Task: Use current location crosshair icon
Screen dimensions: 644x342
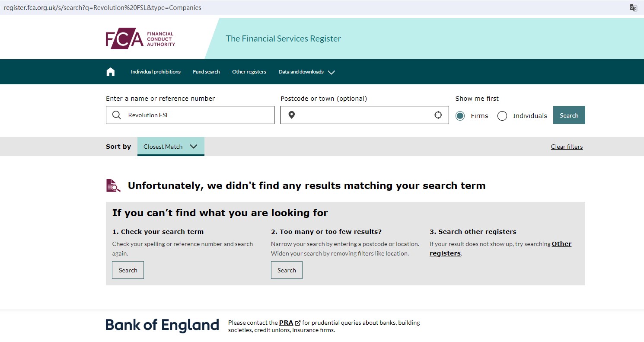Action: [x=438, y=115]
